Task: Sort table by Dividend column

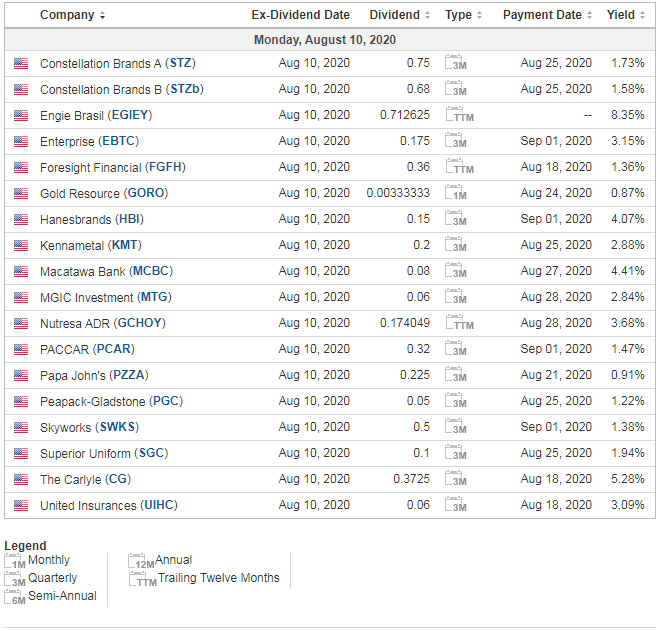Action: coord(399,15)
